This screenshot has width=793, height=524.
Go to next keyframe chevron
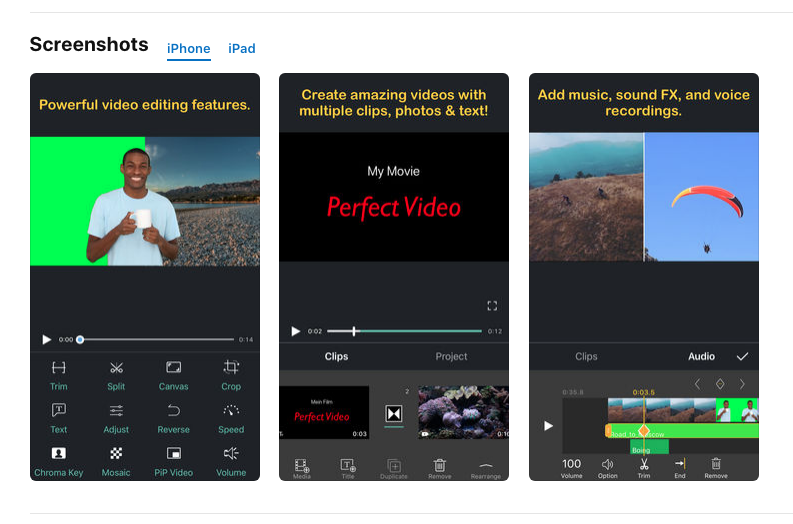[x=742, y=384]
